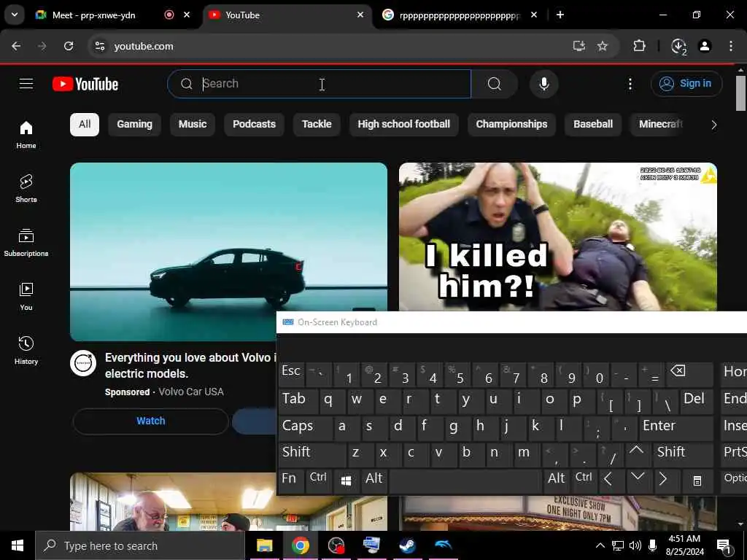This screenshot has height=560, width=747.
Task: Toggle Fn key on On-Screen Keyboard
Action: coord(291,480)
